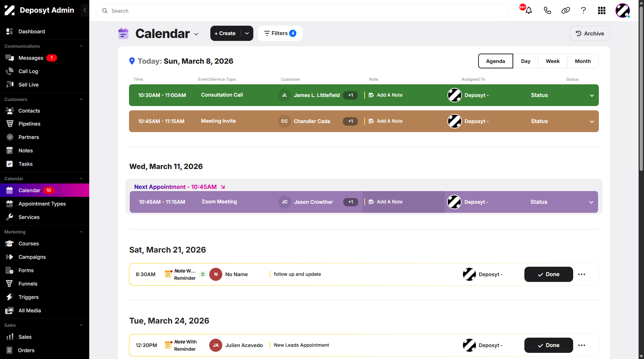The image size is (644, 359).
Task: Open the Filters button
Action: [x=280, y=33]
